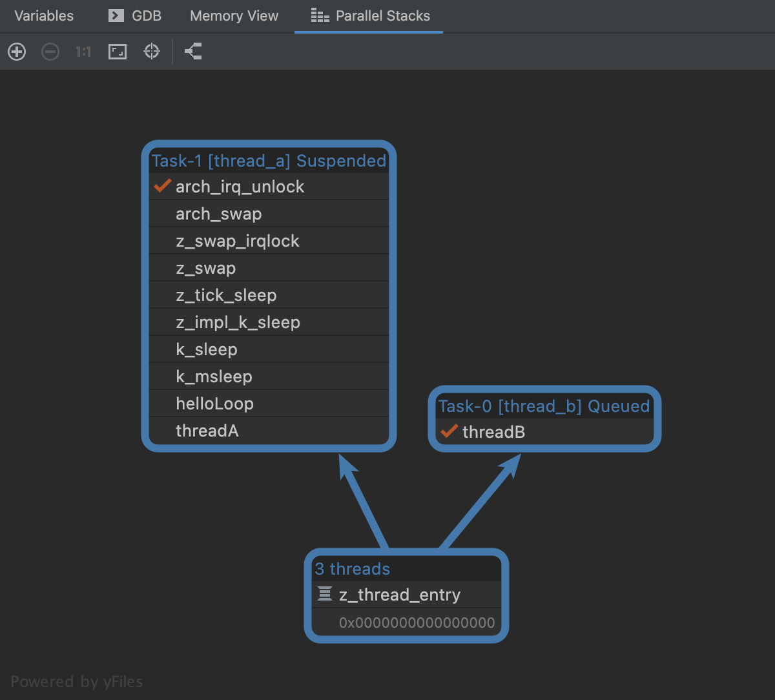Screen dimensions: 775x700
Task: Click the Zoom Out toolbar icon
Action: coord(50,52)
